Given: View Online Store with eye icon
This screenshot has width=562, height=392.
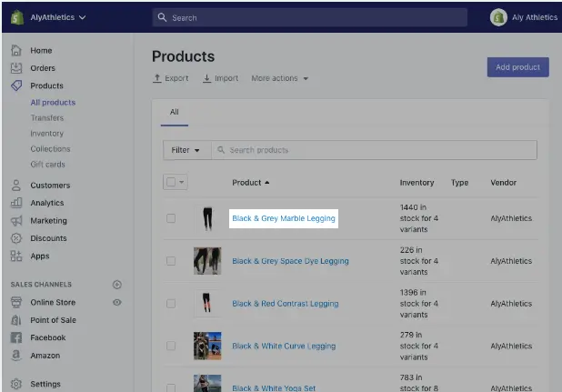Looking at the screenshot, I should click(x=116, y=303).
